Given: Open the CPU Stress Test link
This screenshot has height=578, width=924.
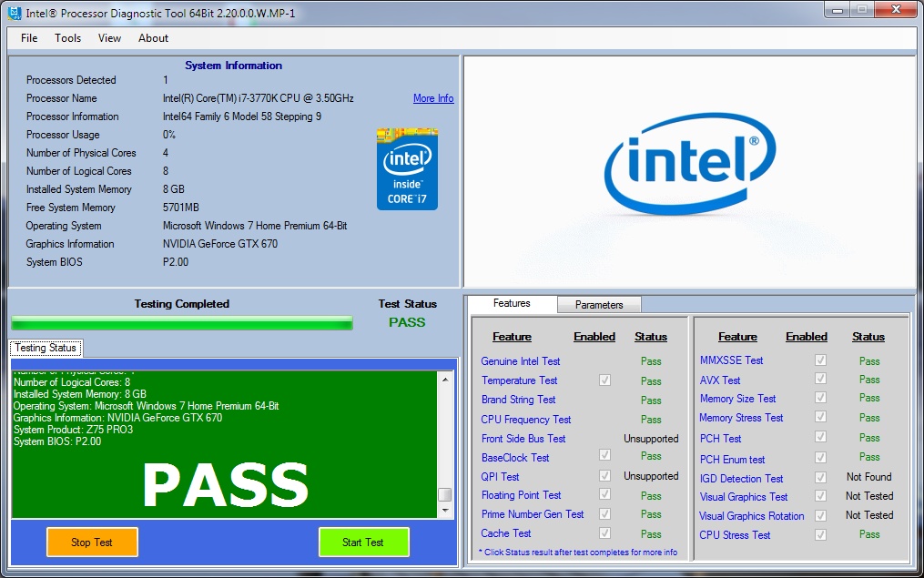Looking at the screenshot, I should coord(735,535).
